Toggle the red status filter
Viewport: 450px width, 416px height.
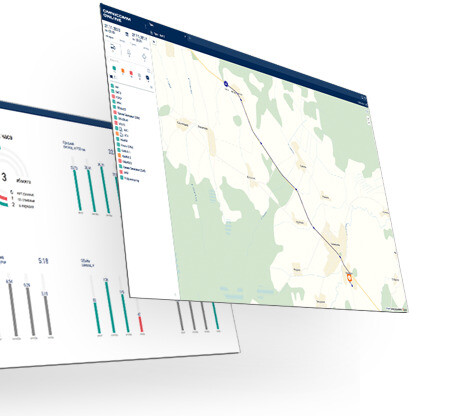click(131, 72)
